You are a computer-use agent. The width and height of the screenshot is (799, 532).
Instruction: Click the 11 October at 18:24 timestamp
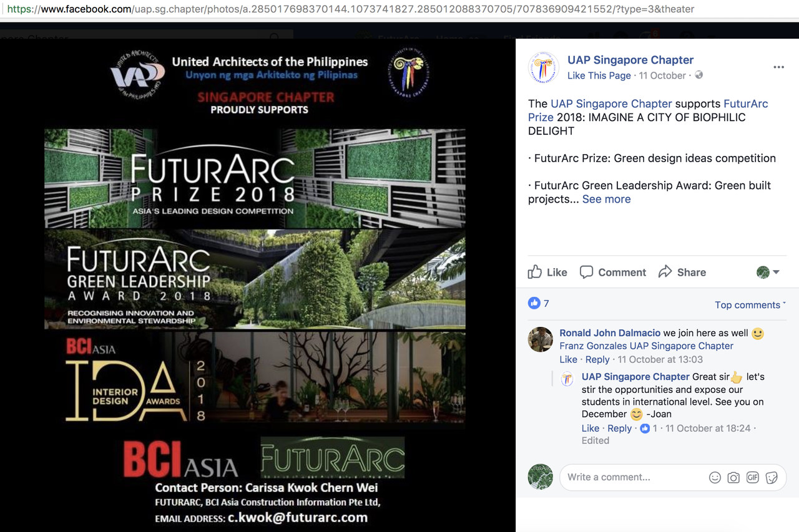708,428
